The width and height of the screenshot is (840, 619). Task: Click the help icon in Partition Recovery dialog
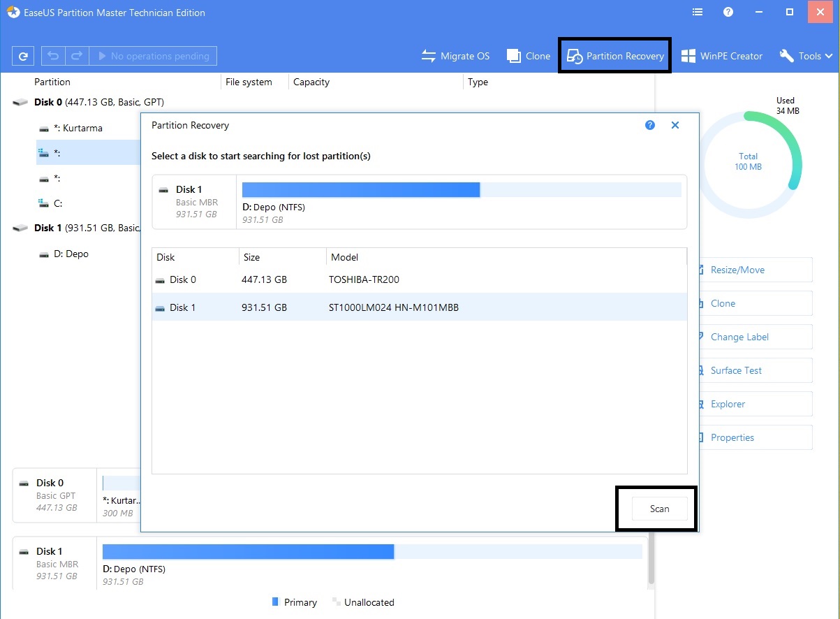650,125
